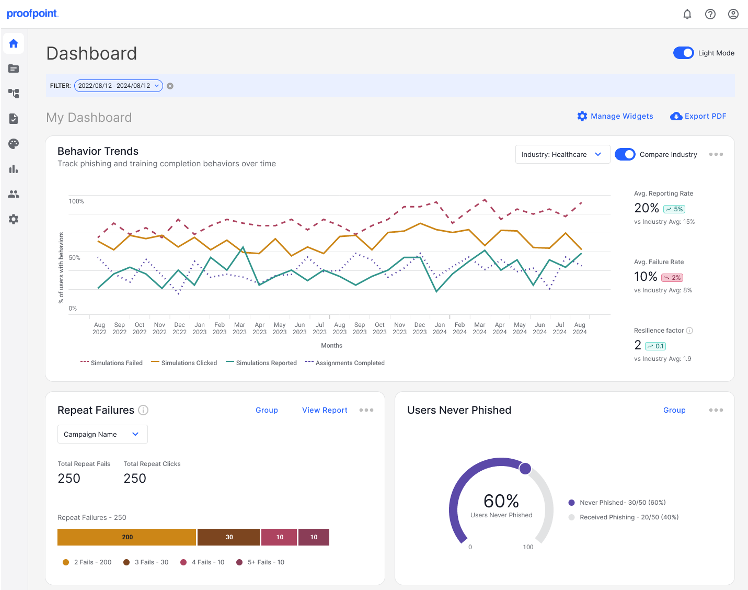Open the palette icon in the sidebar

pyautogui.click(x=13, y=144)
